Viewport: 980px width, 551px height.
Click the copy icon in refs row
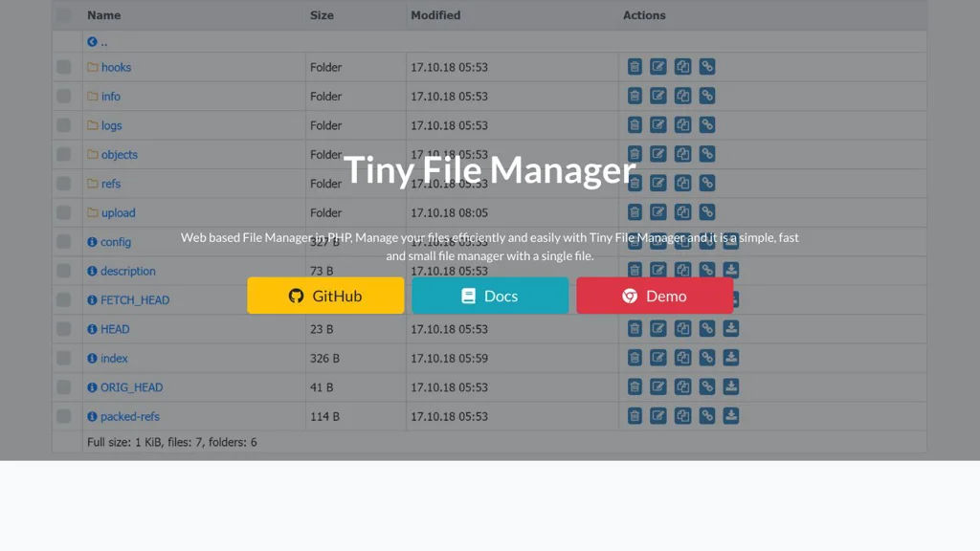(682, 183)
